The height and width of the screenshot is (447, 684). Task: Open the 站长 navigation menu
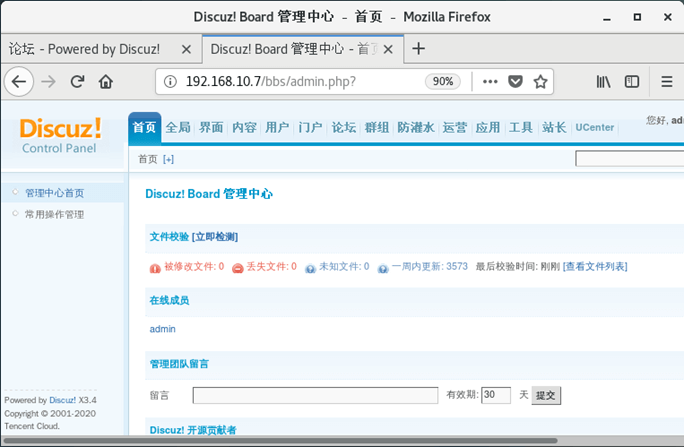click(x=554, y=127)
